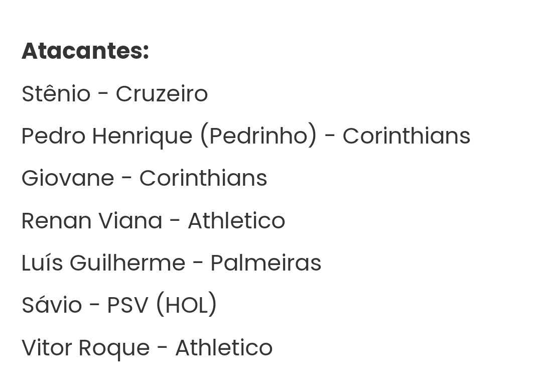Click Corinthians next to Giovane
Image resolution: width=542 pixels, height=392 pixels.
(203, 178)
